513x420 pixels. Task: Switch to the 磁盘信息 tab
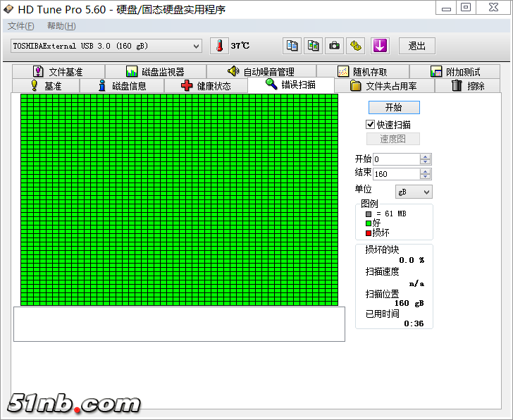point(122,86)
